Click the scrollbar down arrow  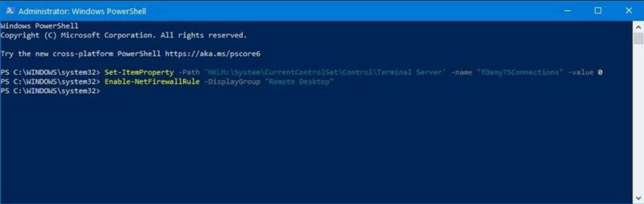[638, 198]
